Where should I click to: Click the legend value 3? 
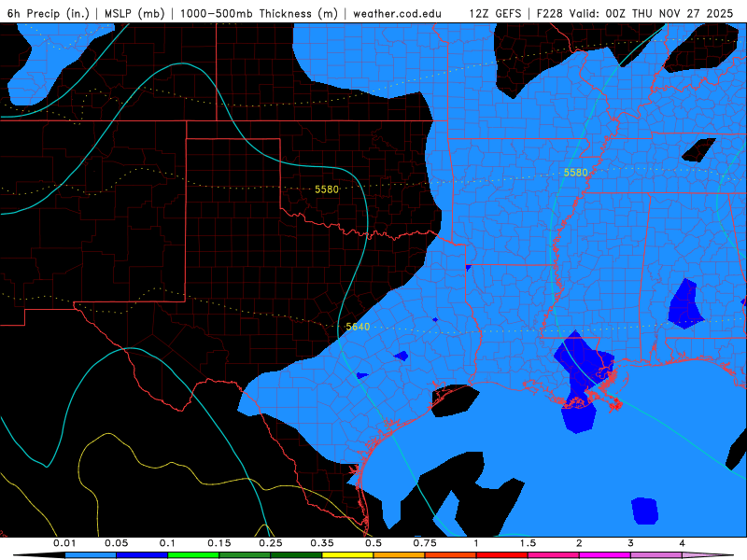tap(631, 543)
